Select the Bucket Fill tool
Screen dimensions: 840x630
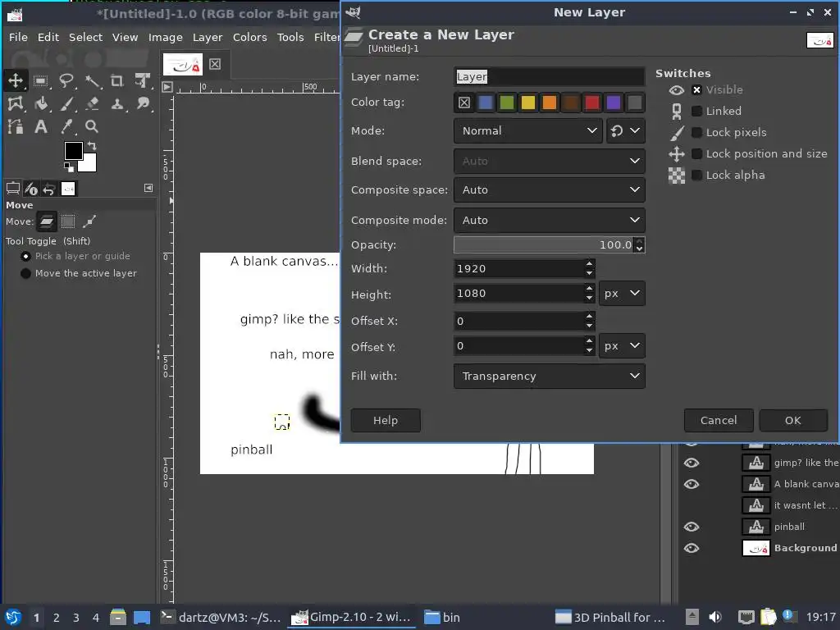pos(41,103)
